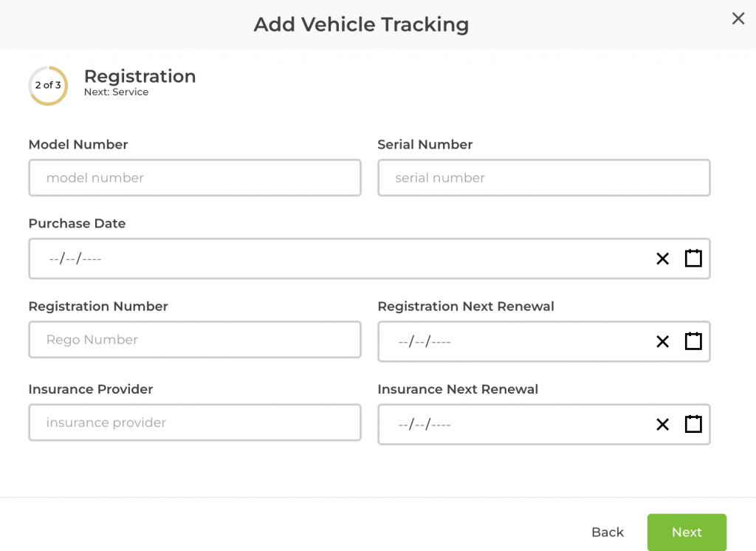
Task: Click the Add Vehicle Tracking title
Action: click(x=361, y=24)
